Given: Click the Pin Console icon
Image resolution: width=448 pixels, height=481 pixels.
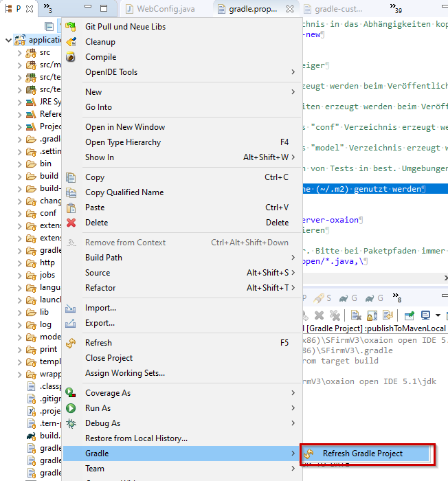Looking at the screenshot, I should click(410, 315).
